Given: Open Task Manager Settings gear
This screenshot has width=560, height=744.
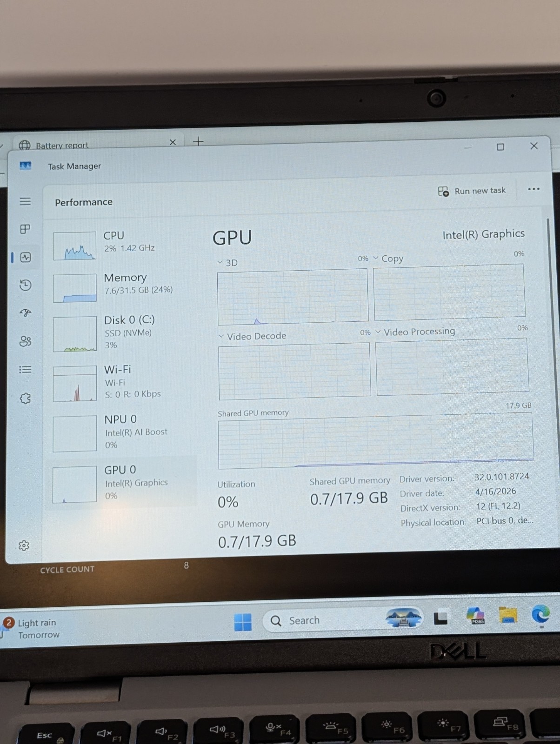Looking at the screenshot, I should [24, 545].
